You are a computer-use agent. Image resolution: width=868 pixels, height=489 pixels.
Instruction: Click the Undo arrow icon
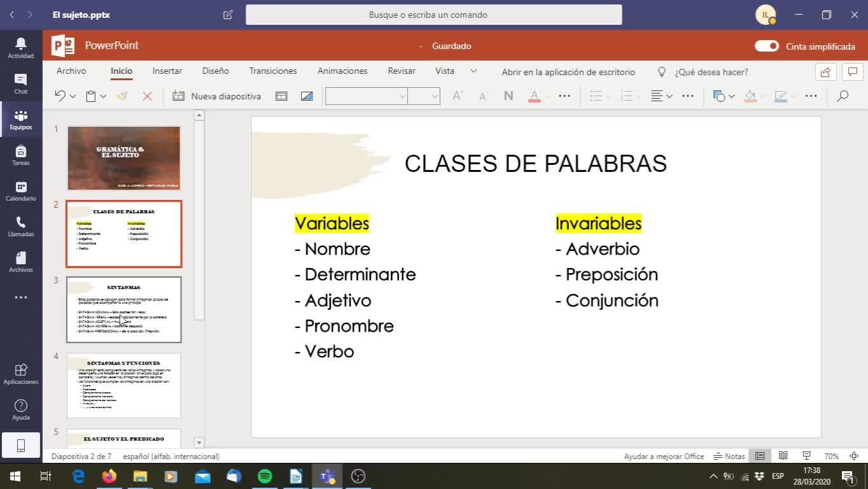tap(60, 96)
